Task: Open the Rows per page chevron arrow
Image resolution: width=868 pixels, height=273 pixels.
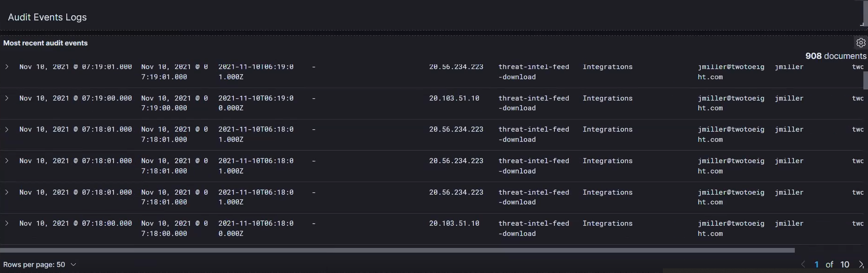Action: point(73,264)
